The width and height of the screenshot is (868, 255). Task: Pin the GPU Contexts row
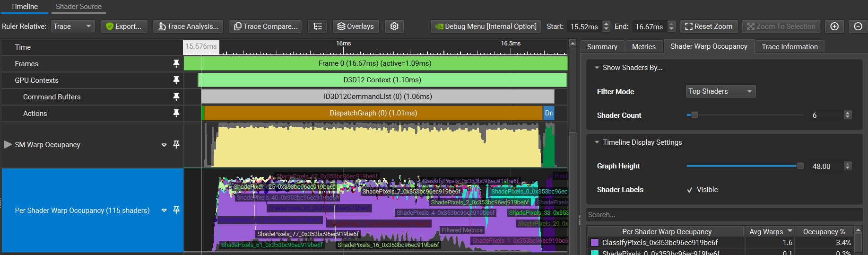176,80
